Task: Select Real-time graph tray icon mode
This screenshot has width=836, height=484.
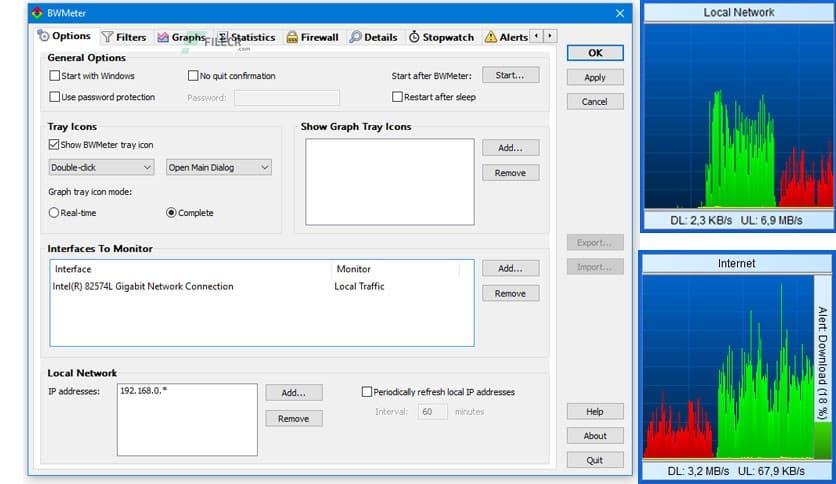Action: 54,213
